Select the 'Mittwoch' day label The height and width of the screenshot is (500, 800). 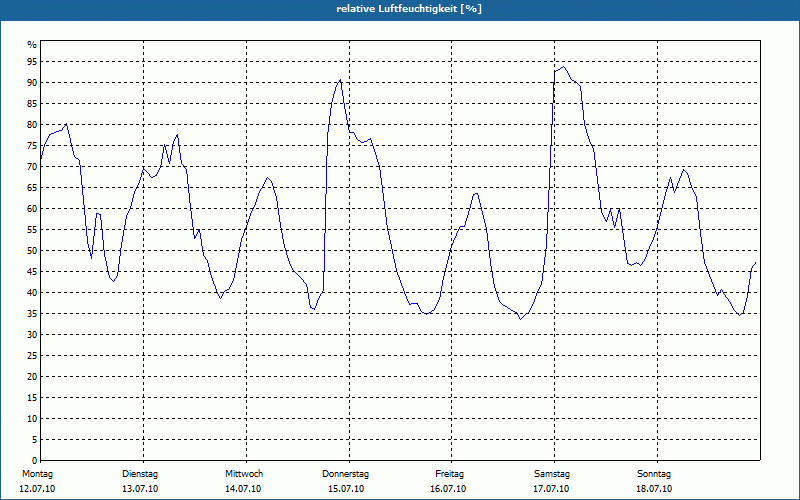click(244, 474)
